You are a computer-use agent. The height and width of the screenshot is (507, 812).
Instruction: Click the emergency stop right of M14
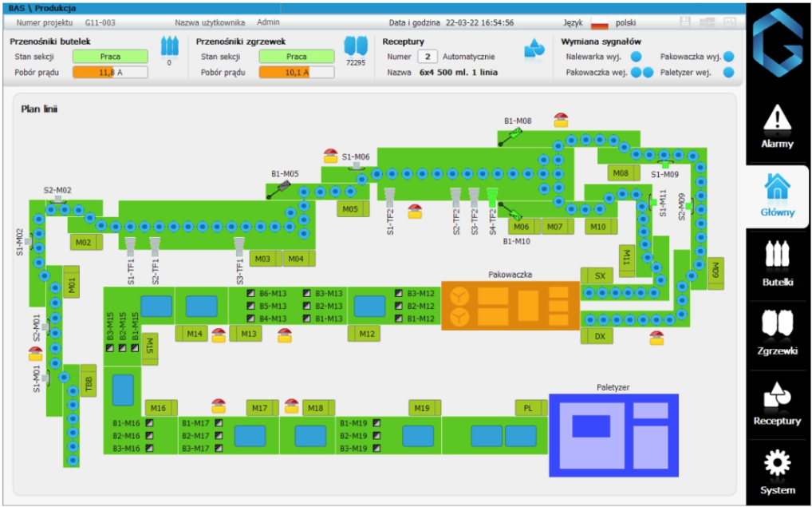point(219,335)
